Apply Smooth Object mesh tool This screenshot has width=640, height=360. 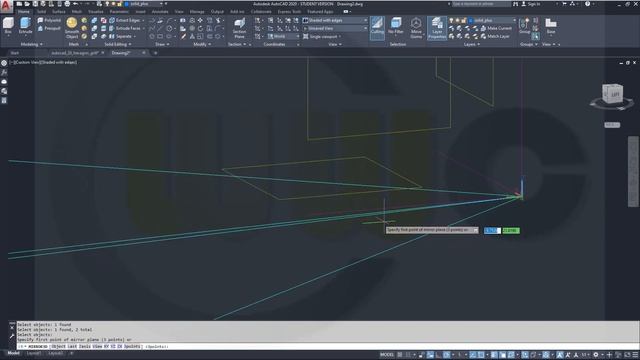pyautogui.click(x=72, y=28)
